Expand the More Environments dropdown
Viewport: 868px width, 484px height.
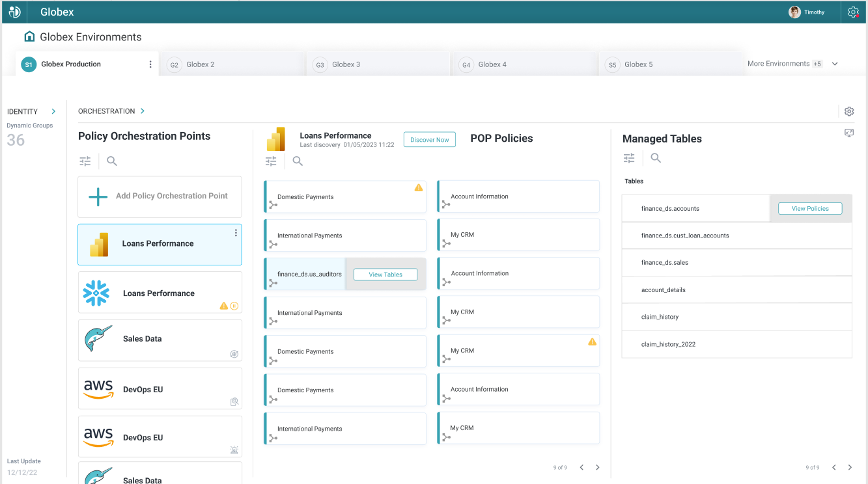[835, 64]
